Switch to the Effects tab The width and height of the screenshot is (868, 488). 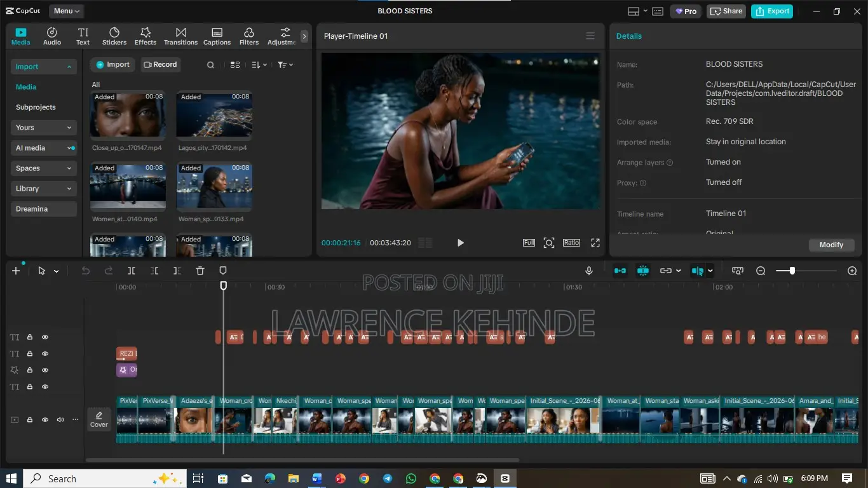pos(146,36)
